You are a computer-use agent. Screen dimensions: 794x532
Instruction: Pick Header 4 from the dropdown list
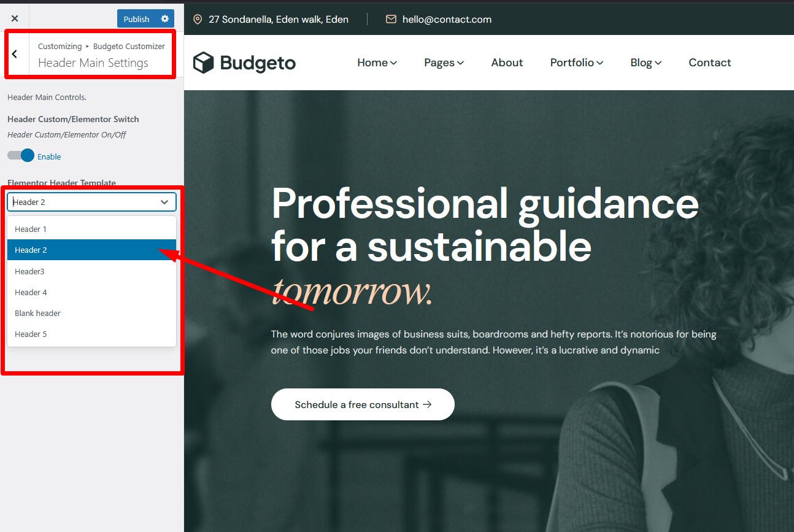coord(31,292)
